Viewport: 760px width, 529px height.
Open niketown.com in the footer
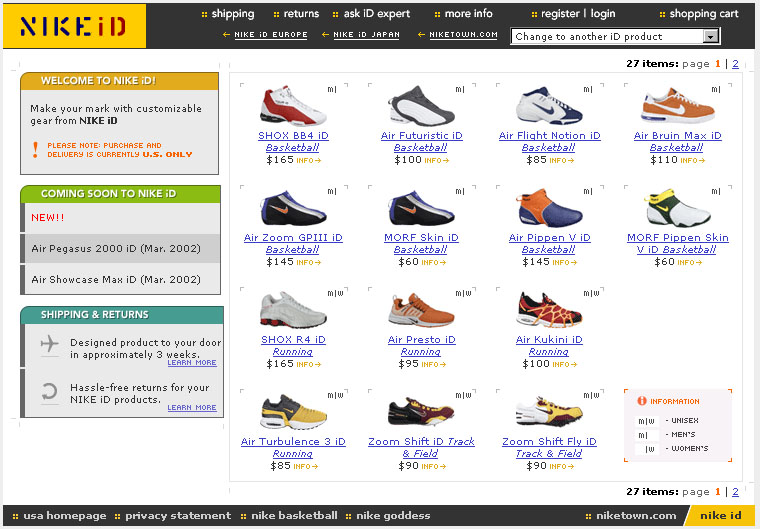pos(635,516)
